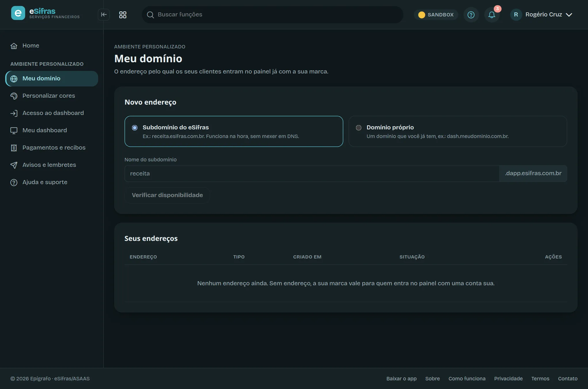The image size is (588, 389).
Task: Select the Subdomínio do eSifras radio option
Action: [135, 128]
